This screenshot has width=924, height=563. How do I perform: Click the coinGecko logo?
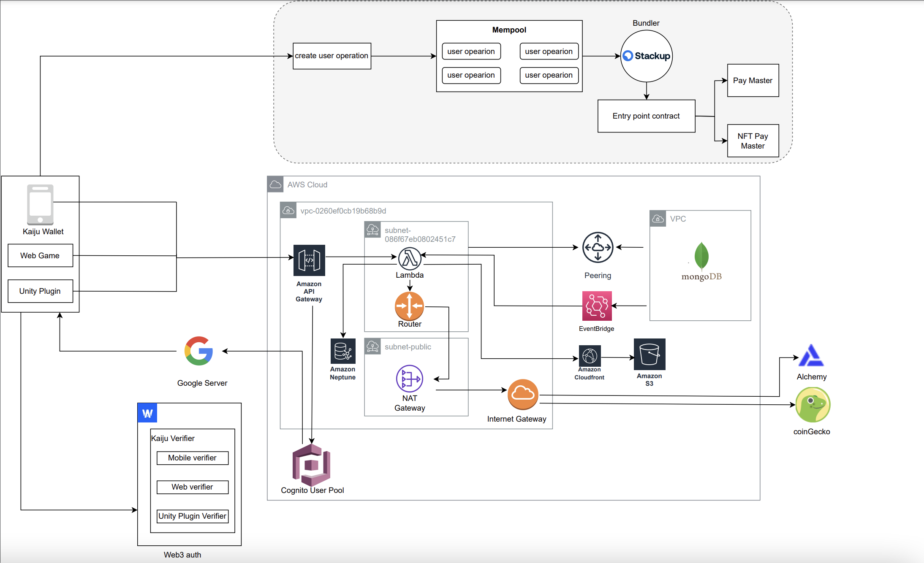point(813,405)
